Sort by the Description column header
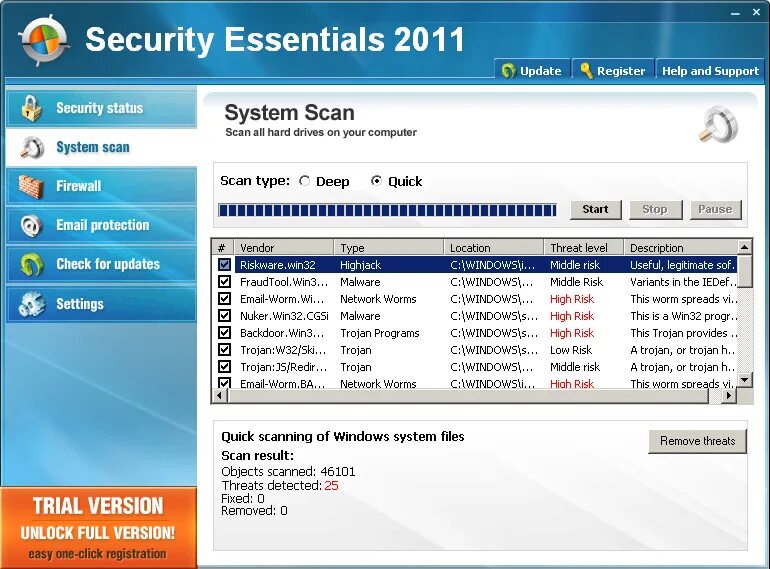 click(x=681, y=248)
